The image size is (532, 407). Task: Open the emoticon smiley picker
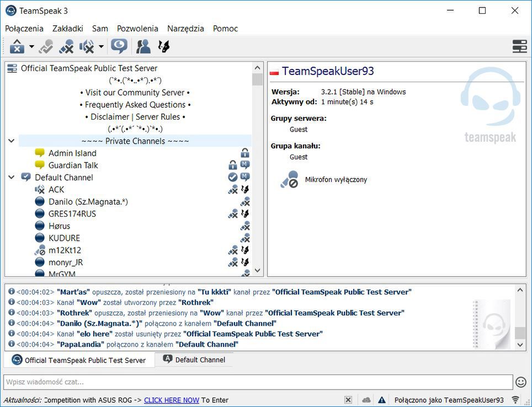click(521, 382)
